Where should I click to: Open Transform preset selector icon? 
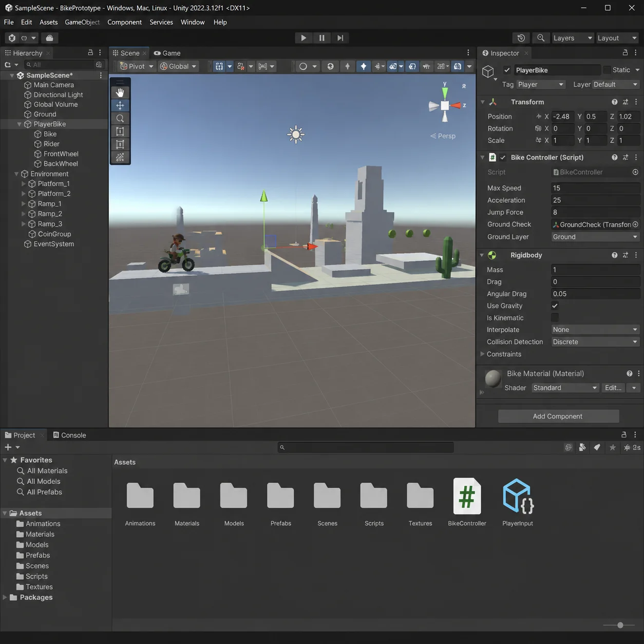[x=626, y=102]
